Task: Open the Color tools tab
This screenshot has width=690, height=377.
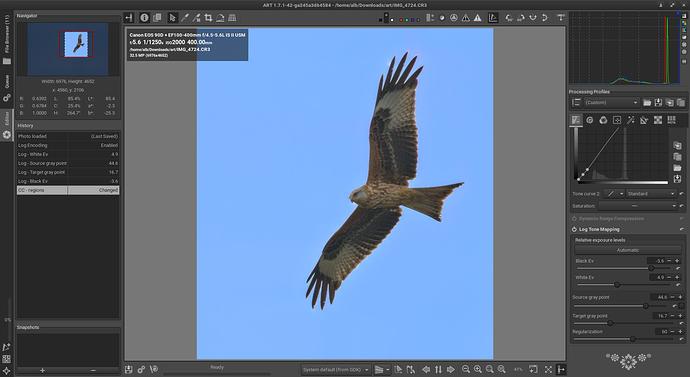Action: [x=603, y=120]
